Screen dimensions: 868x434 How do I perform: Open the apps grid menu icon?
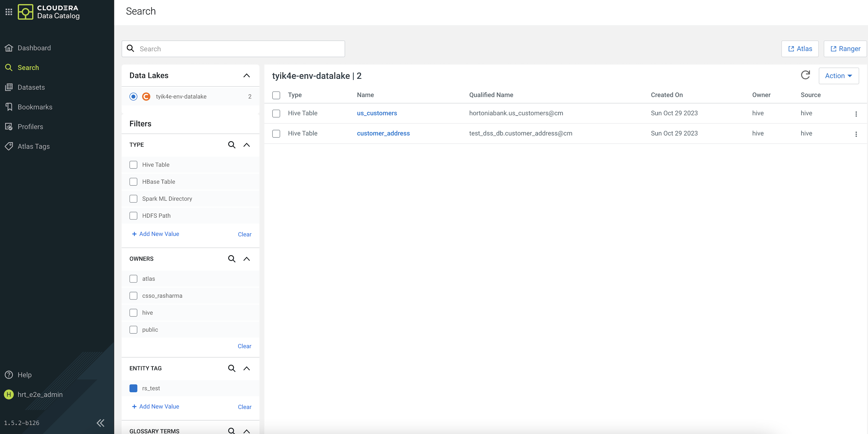click(x=9, y=12)
